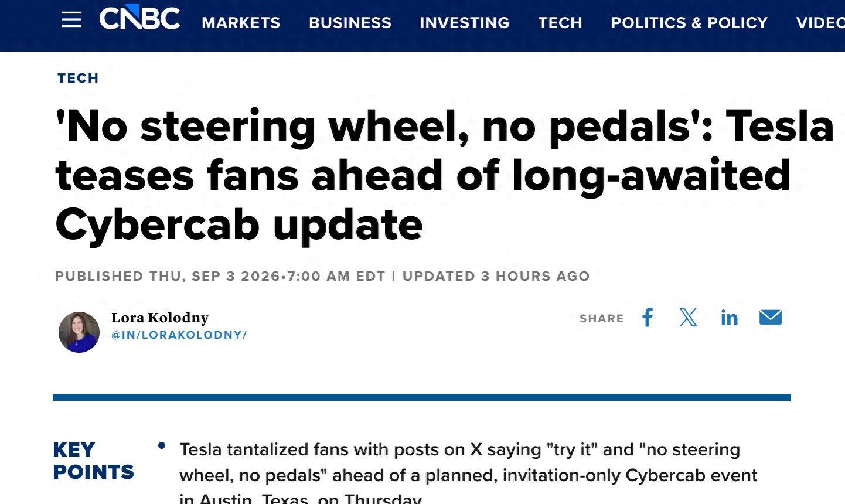Image resolution: width=845 pixels, height=504 pixels.
Task: Share article on X
Action: pos(688,318)
